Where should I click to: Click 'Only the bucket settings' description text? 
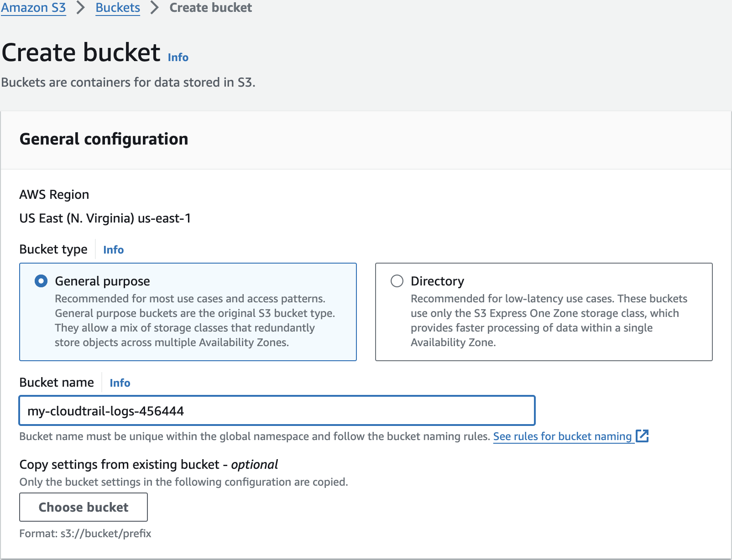[x=183, y=482]
